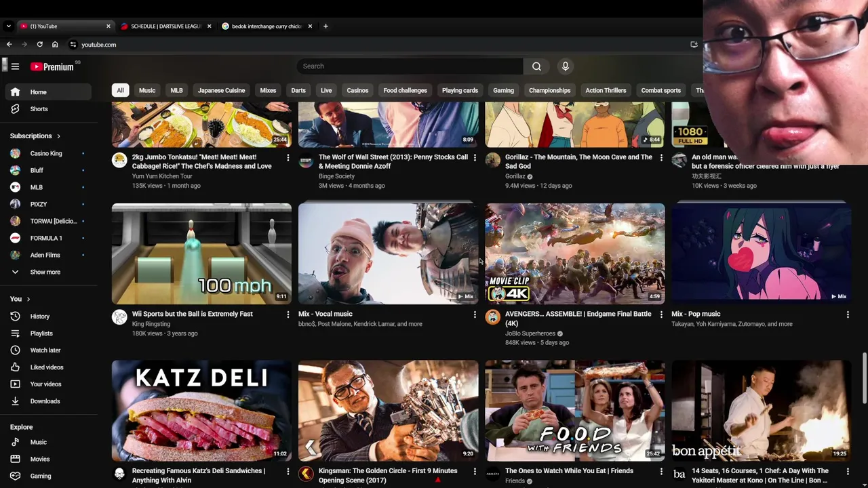Open site information icon in address bar
This screenshot has width=868, height=488.
pyautogui.click(x=73, y=45)
